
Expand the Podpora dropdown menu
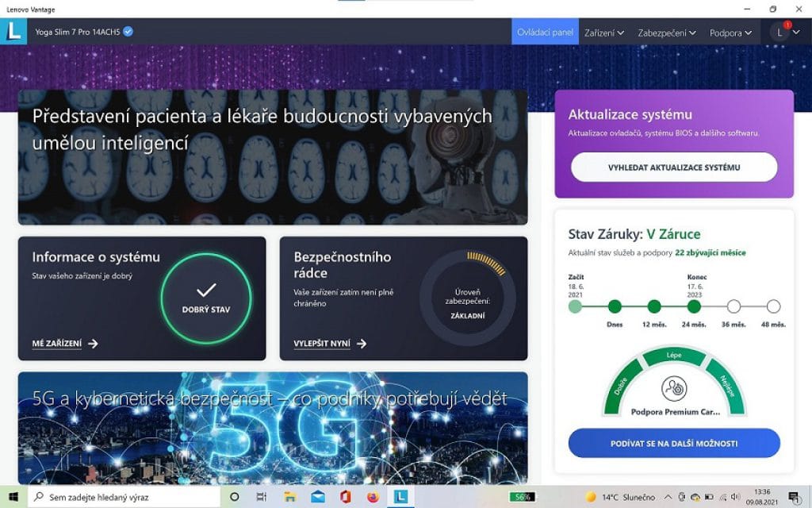730,33
